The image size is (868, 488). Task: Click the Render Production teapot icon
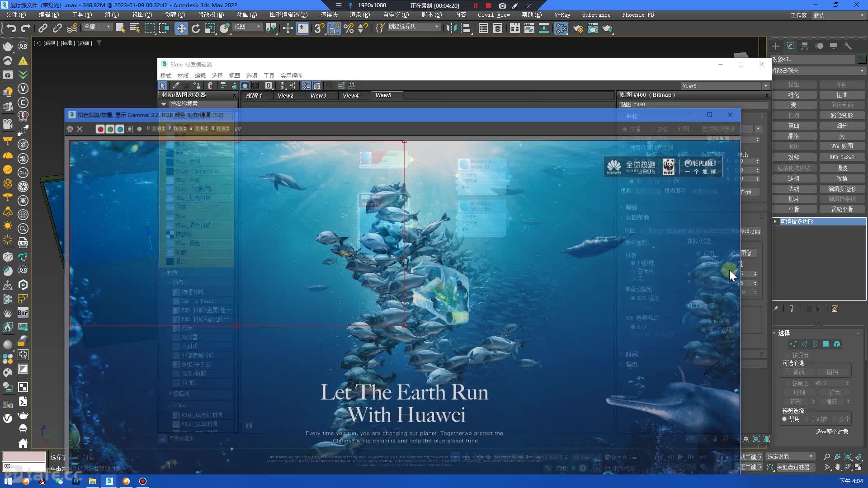pyautogui.click(x=607, y=28)
